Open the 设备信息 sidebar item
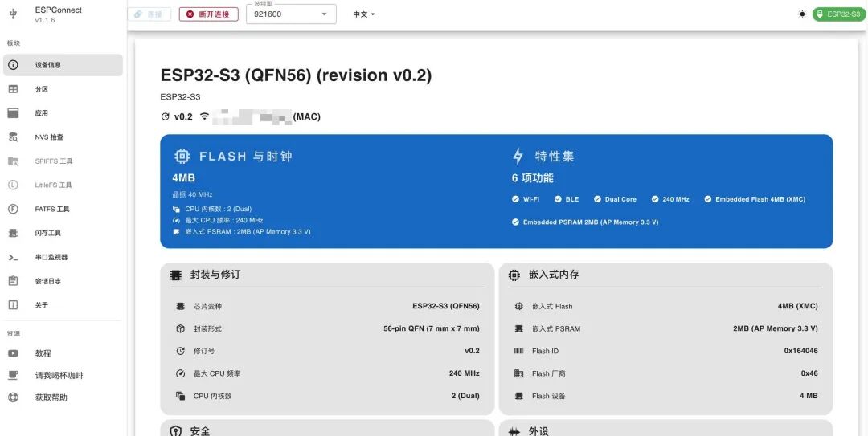This screenshot has height=436, width=868. click(x=63, y=65)
